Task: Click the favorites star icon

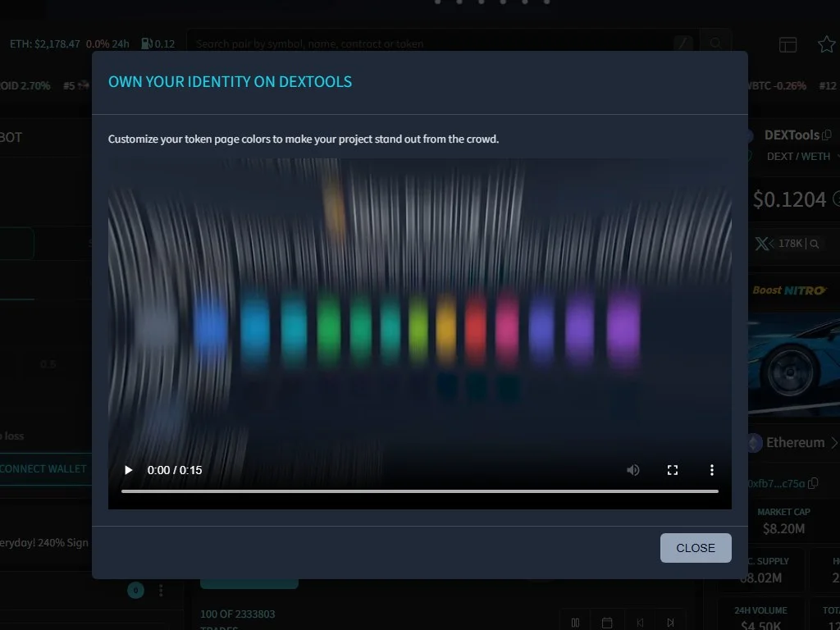Action: pos(826,44)
